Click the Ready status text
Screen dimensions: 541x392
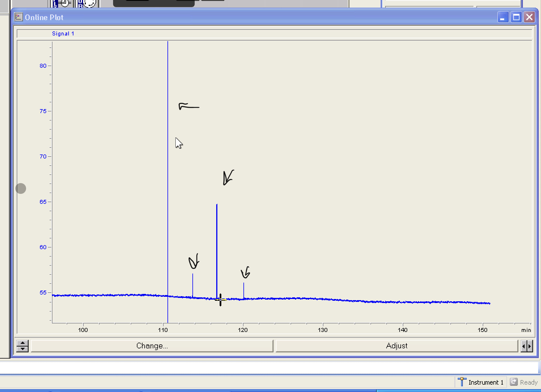point(529,382)
